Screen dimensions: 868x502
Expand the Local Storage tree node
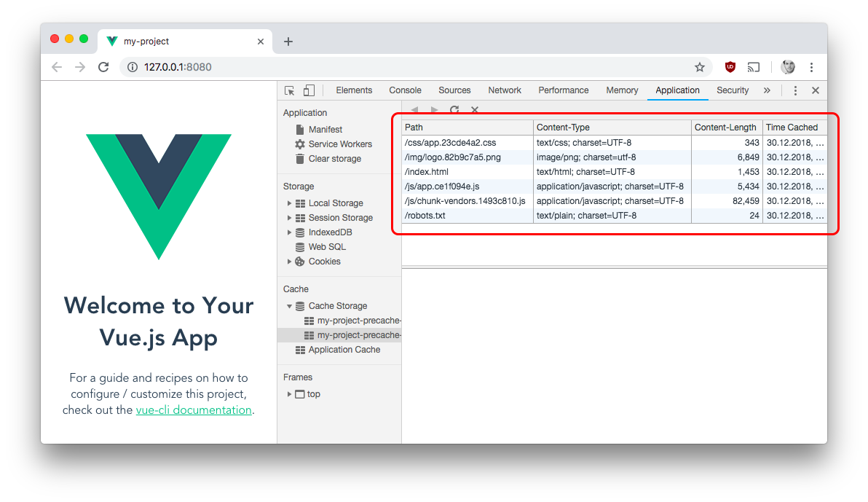(x=289, y=203)
